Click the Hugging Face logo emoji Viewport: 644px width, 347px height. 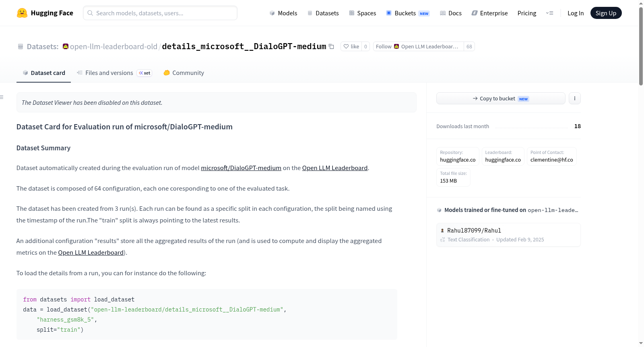click(22, 13)
